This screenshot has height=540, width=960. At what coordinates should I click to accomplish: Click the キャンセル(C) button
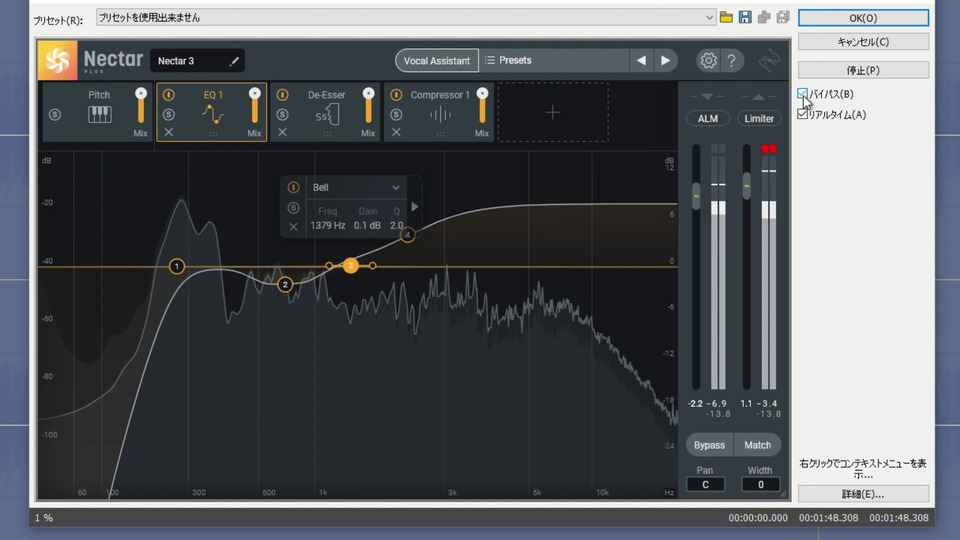(x=863, y=42)
